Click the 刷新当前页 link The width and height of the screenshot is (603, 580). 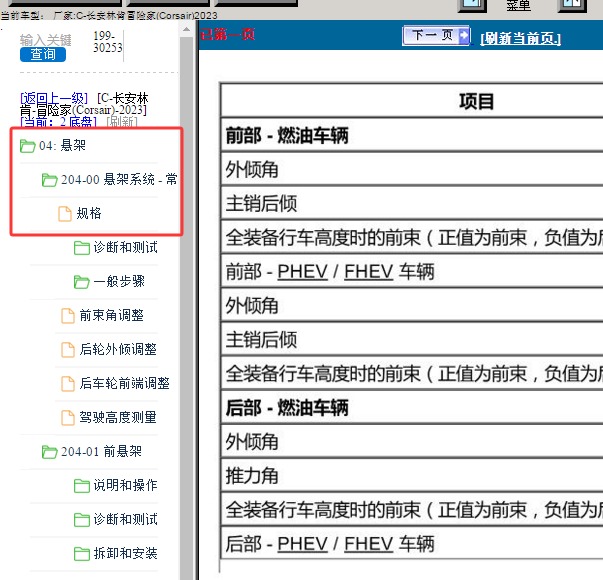(x=520, y=38)
